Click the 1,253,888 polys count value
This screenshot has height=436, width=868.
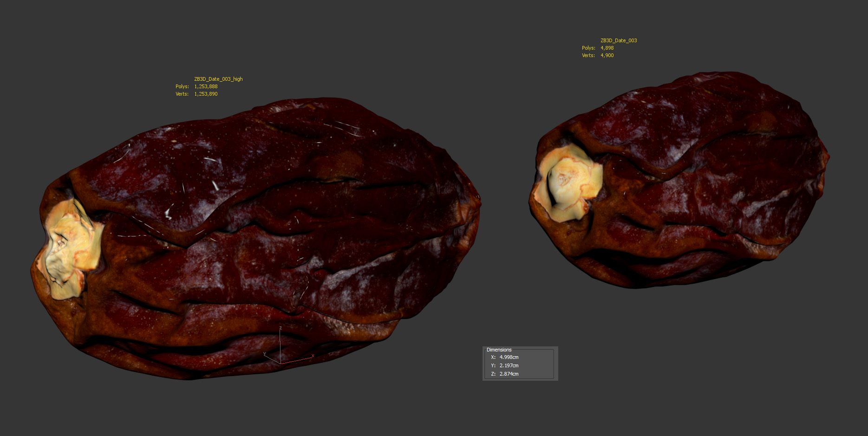(206, 86)
